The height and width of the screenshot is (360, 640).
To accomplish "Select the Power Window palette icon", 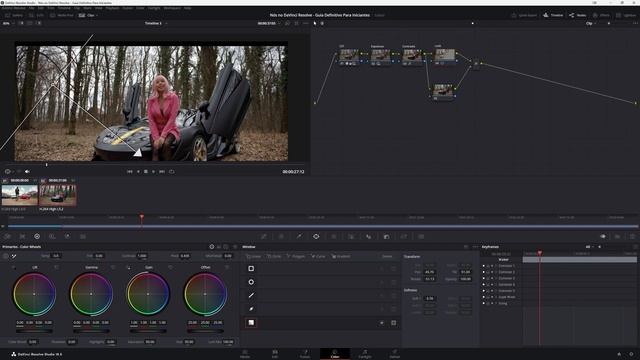I will coord(316,236).
